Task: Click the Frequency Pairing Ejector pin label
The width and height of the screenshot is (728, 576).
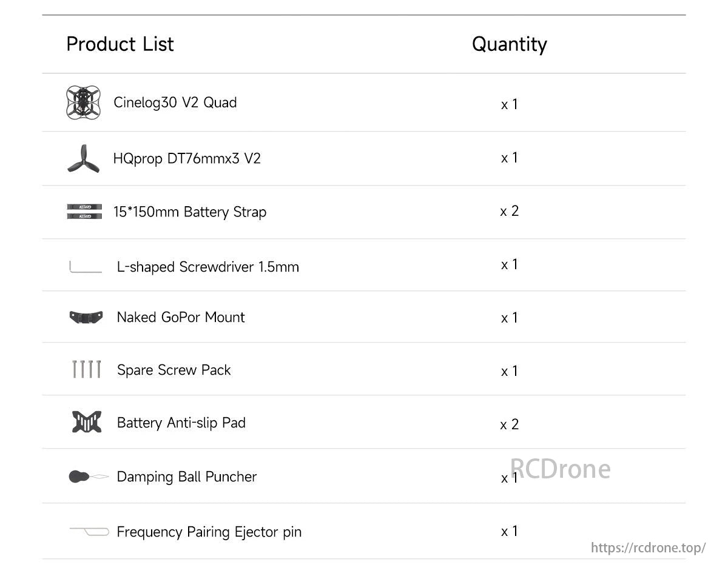Action: pos(209,532)
